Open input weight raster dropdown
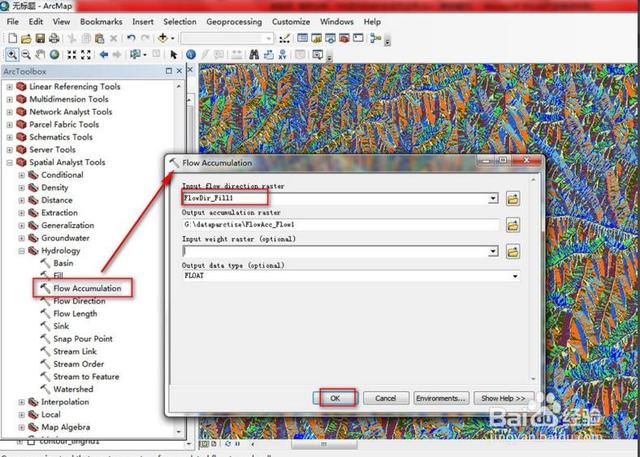 tap(493, 251)
